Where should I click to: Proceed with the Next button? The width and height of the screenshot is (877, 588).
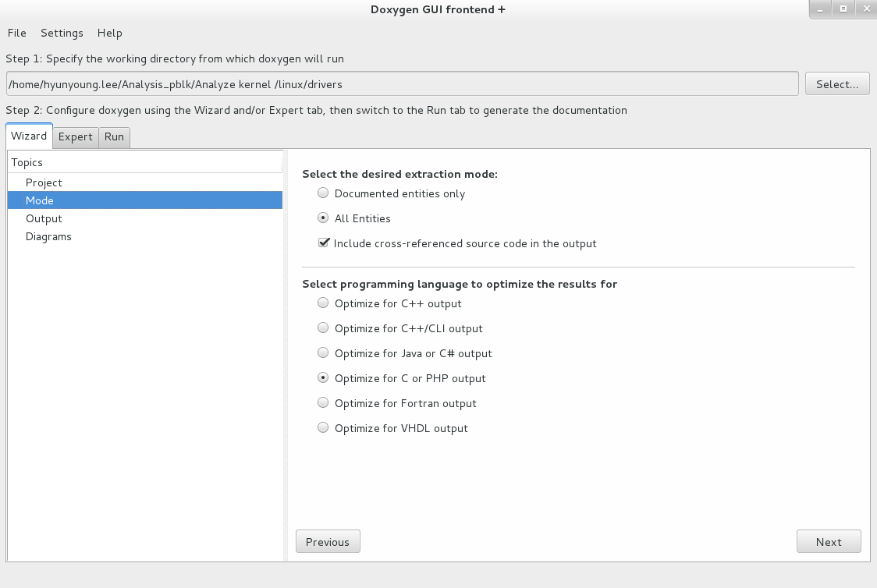[829, 542]
